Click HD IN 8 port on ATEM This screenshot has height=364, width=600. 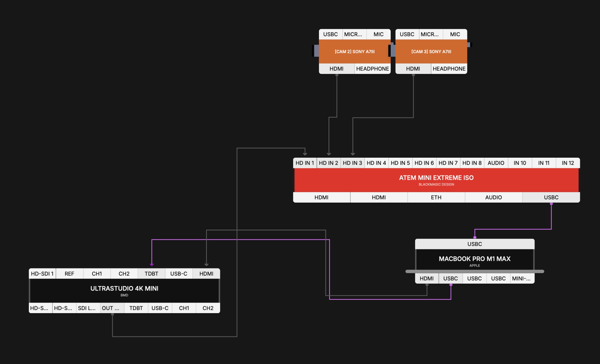point(472,163)
